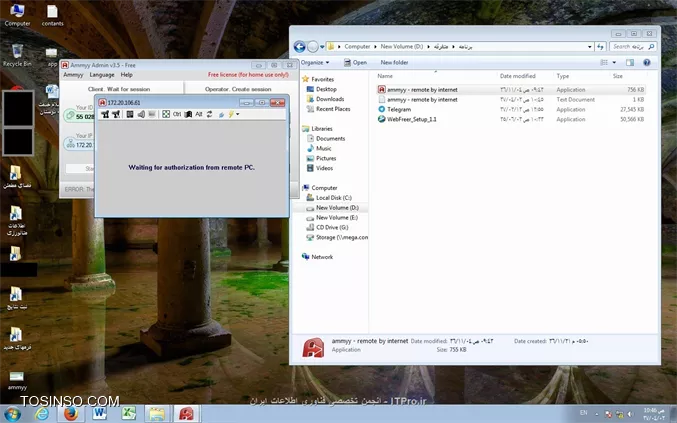The width and height of the screenshot is (677, 423).
Task: Open Explorer help with the question mark icon
Action: (646, 63)
